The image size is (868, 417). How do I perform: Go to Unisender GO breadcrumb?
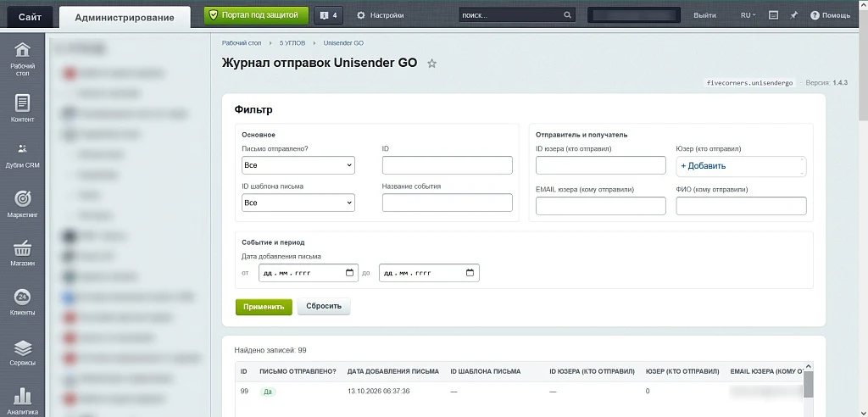click(x=343, y=42)
